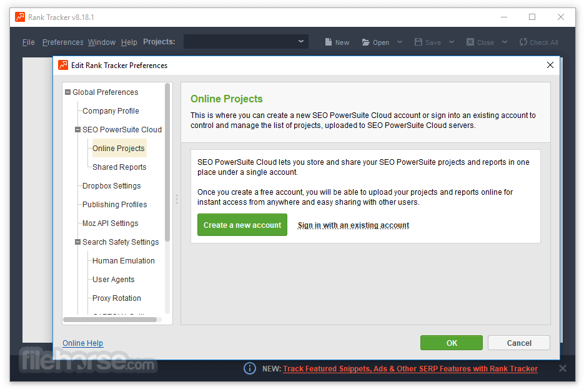Select Human Emulation tree item
Viewport: 584px width, 392px height.
click(x=123, y=260)
